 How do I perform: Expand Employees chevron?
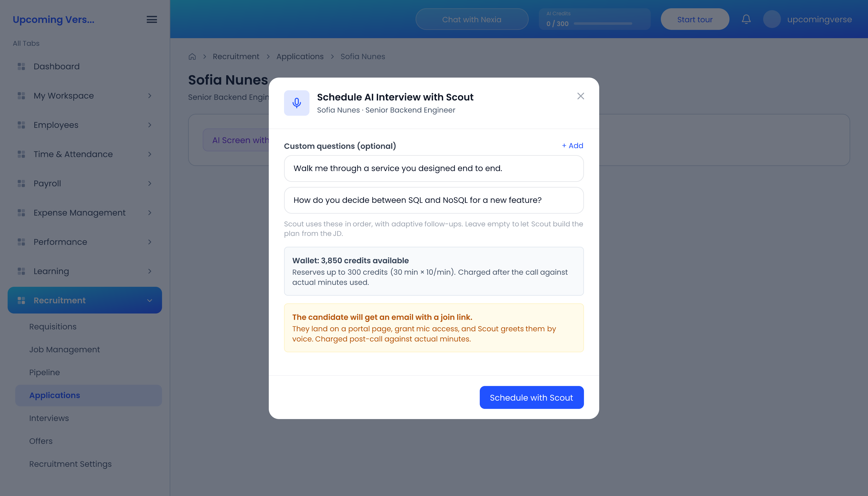[x=149, y=125]
